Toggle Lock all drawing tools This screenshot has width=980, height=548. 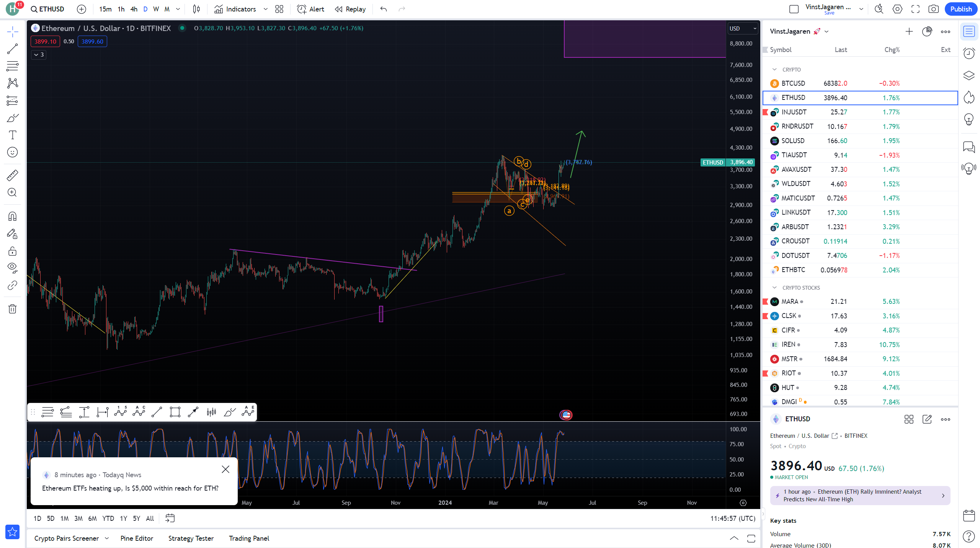12,251
